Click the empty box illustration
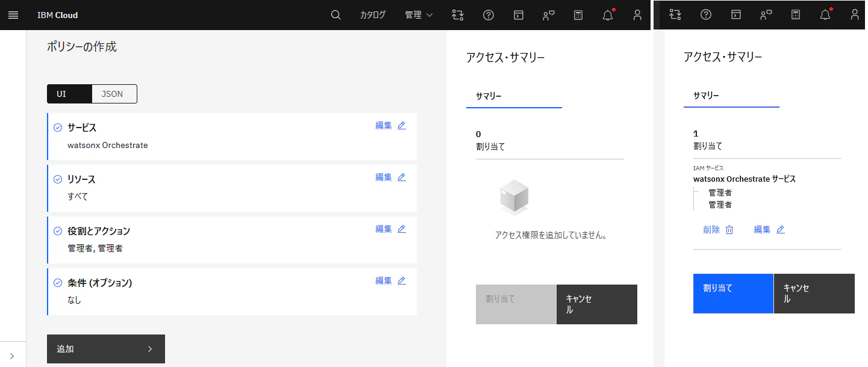The height and width of the screenshot is (367, 868). click(514, 198)
